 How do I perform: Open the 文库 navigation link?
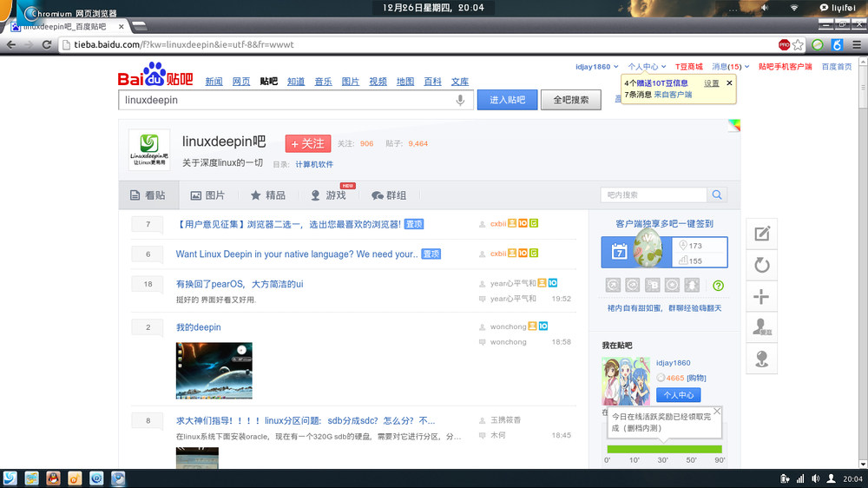pos(459,82)
